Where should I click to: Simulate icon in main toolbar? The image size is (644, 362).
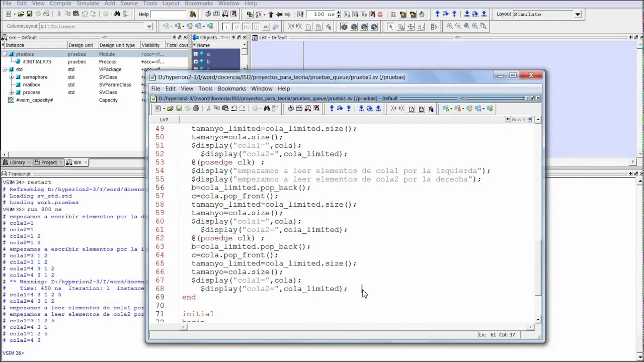coord(225,14)
